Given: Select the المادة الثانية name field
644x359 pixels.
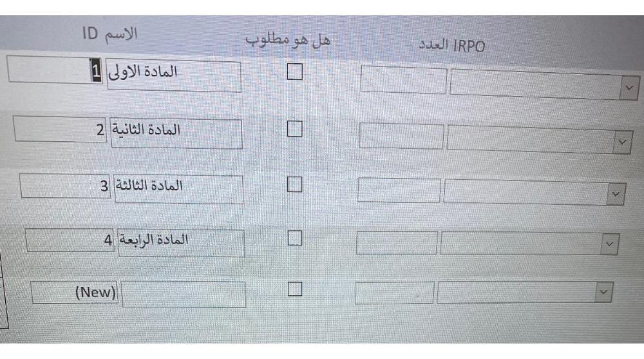Looking at the screenshot, I should point(176,132).
